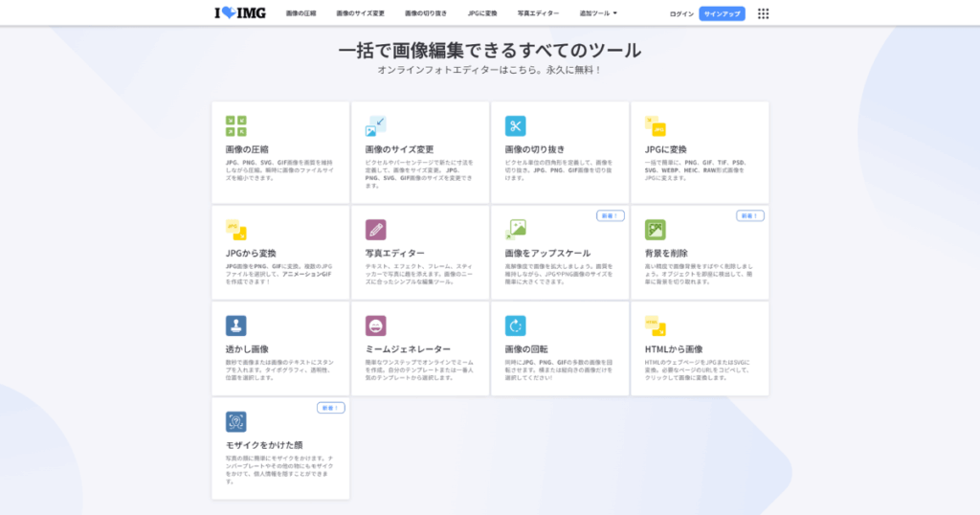Click the meme generator face icon

(375, 325)
